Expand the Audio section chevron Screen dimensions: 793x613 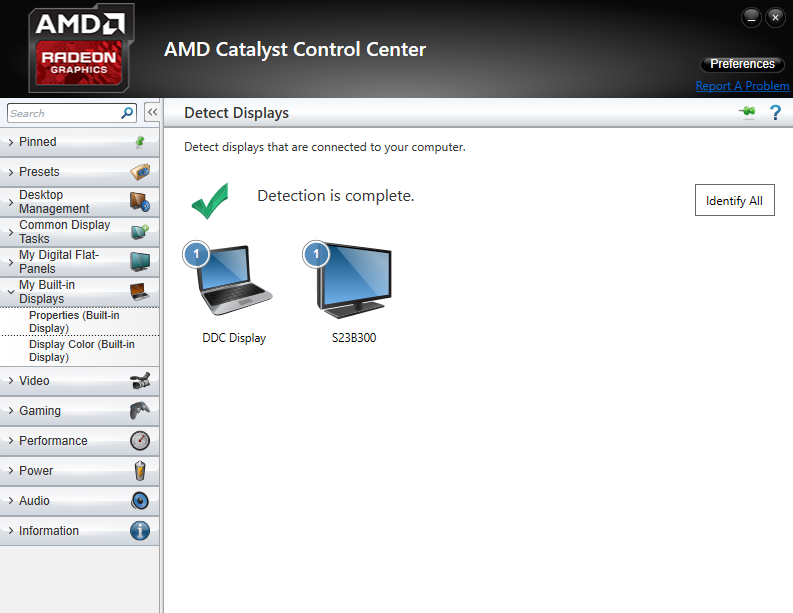click(11, 501)
